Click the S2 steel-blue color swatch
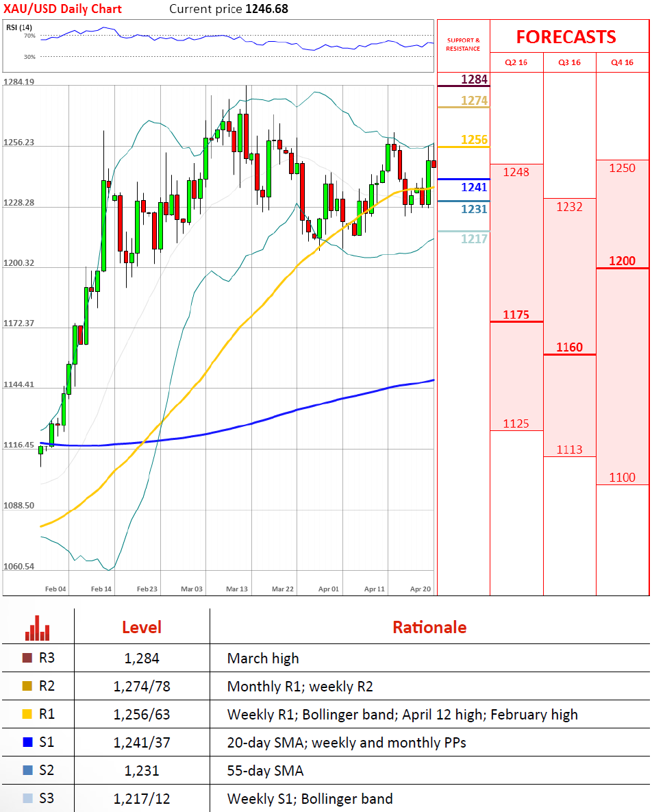652x812 pixels. 27,770
